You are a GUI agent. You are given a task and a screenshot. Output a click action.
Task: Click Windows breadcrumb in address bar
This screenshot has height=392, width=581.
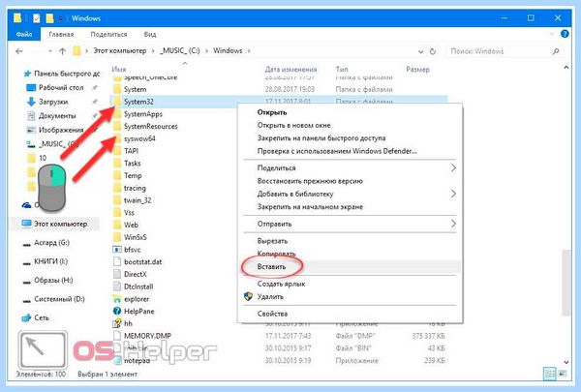point(228,50)
